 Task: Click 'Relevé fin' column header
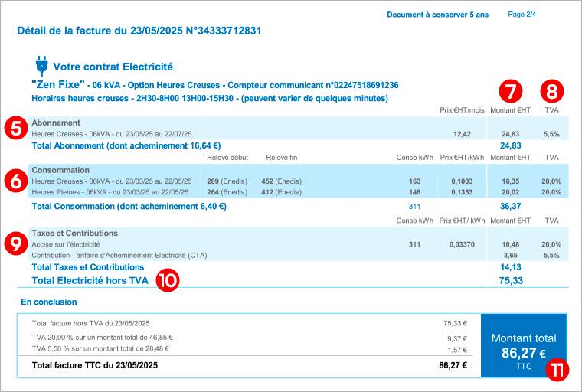(281, 158)
